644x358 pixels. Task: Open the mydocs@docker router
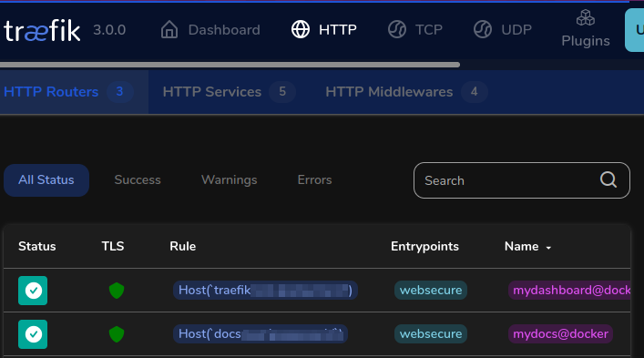pyautogui.click(x=560, y=333)
